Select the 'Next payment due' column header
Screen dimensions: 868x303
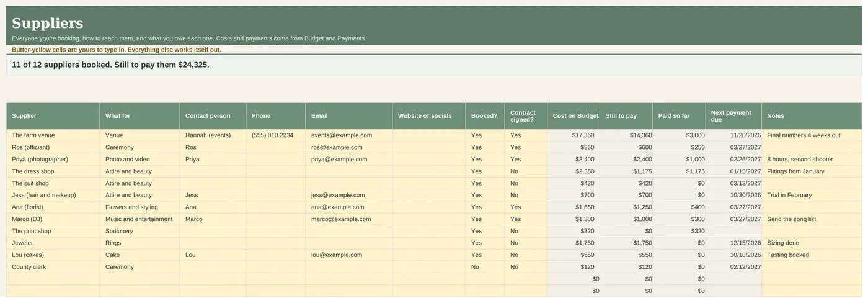click(734, 116)
